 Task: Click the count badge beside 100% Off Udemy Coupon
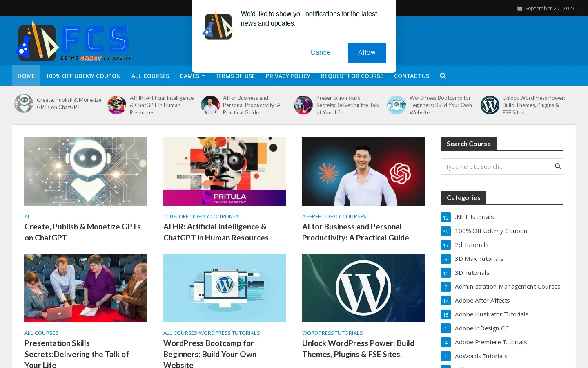pos(446,231)
